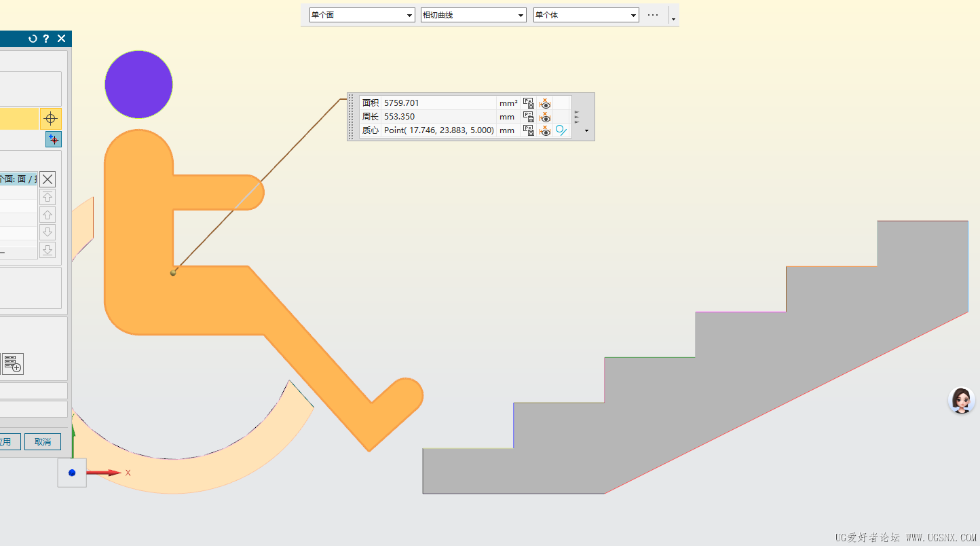Remove the selected list entry with X
Viewport: 980px width, 546px height.
coord(48,179)
